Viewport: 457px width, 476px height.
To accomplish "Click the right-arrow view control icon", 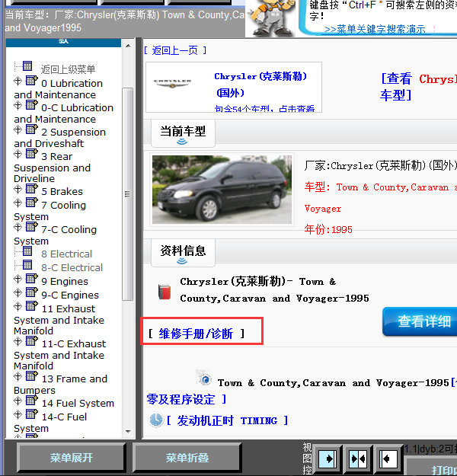I will click(328, 458).
